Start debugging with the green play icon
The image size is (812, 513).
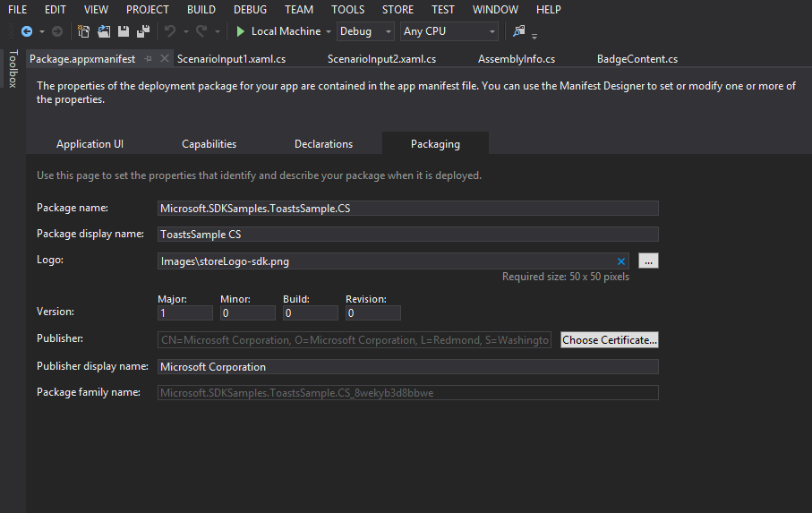pos(240,31)
